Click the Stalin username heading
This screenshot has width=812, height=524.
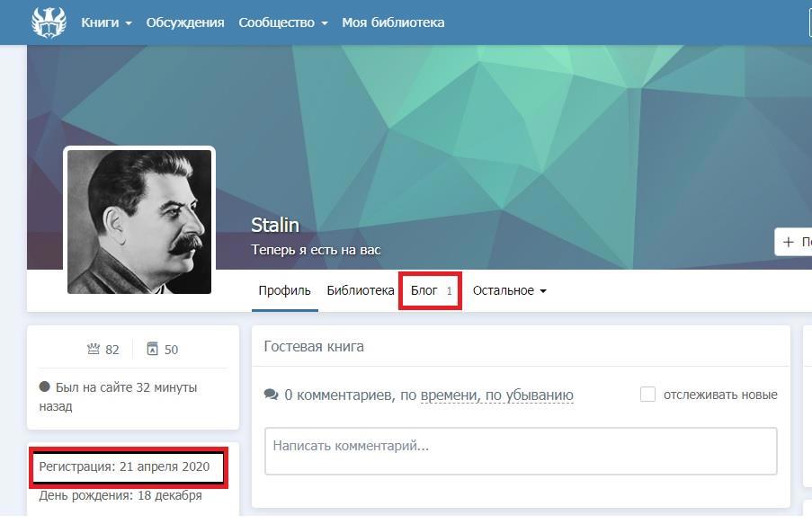(x=275, y=225)
